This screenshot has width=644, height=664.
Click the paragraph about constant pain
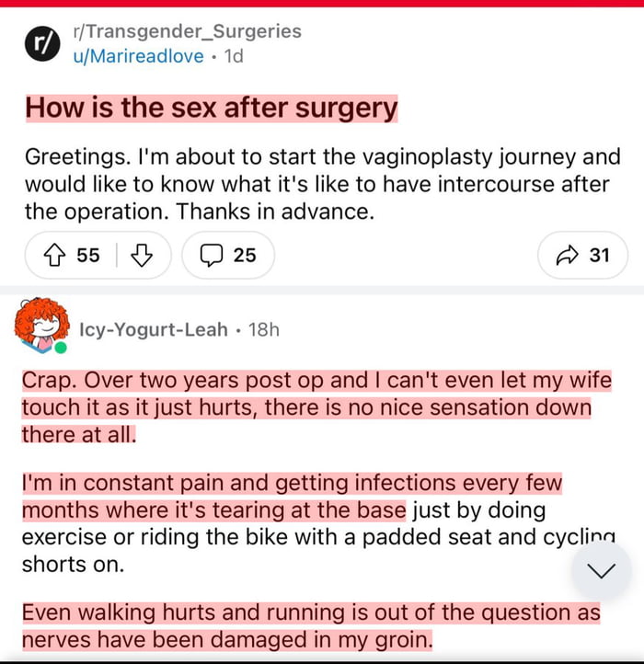(294, 522)
